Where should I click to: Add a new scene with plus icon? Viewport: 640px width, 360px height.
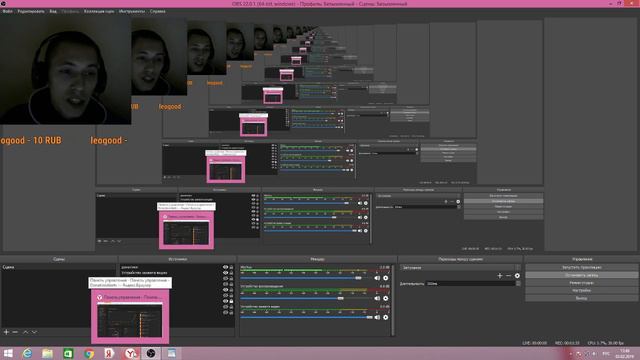[6, 332]
